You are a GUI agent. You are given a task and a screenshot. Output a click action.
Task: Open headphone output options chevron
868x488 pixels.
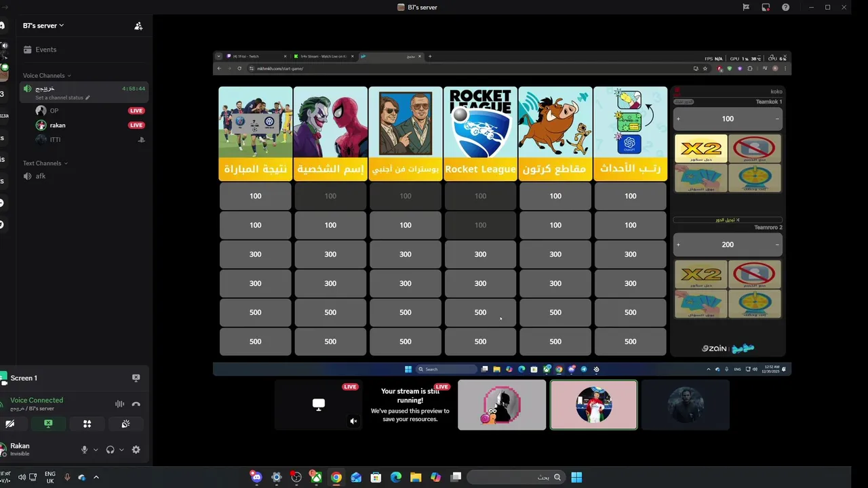pyautogui.click(x=121, y=449)
